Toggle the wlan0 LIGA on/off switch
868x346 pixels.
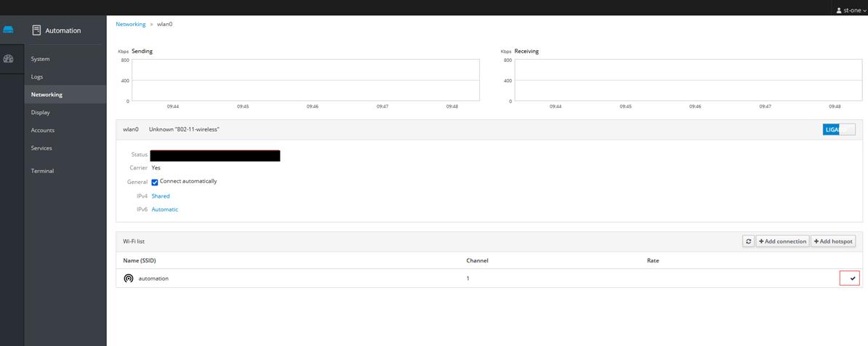point(839,129)
